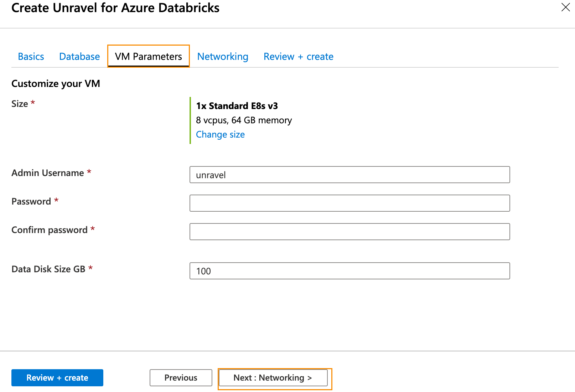Proceed with Next : Networking button
The height and width of the screenshot is (392, 575).
273,378
